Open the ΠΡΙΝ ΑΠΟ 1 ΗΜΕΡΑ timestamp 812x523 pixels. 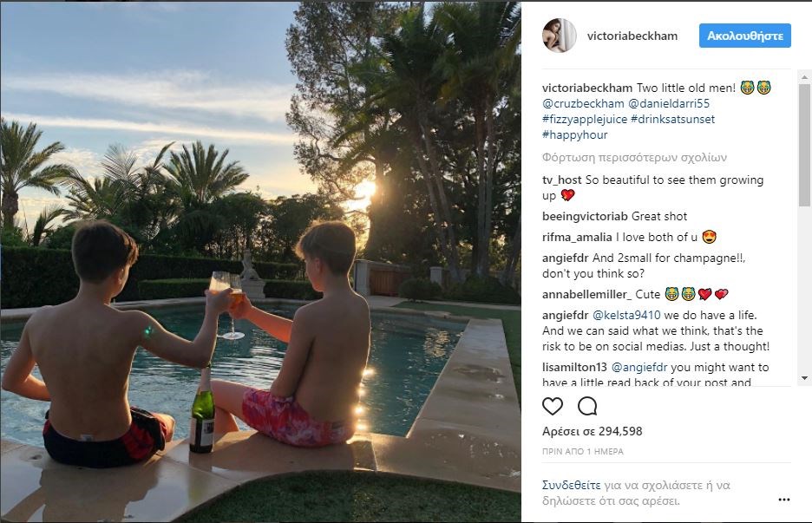(583, 452)
